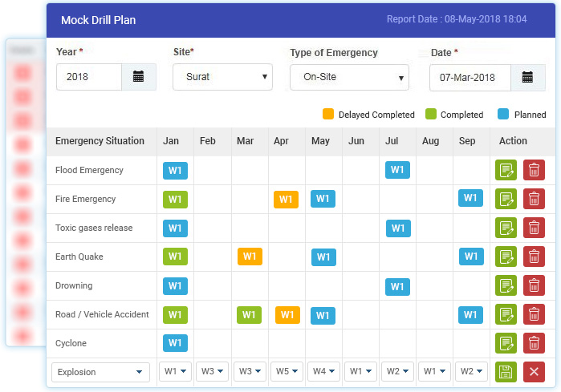Save the new Explosion row
Image resolution: width=561 pixels, height=392 pixels.
[x=506, y=372]
